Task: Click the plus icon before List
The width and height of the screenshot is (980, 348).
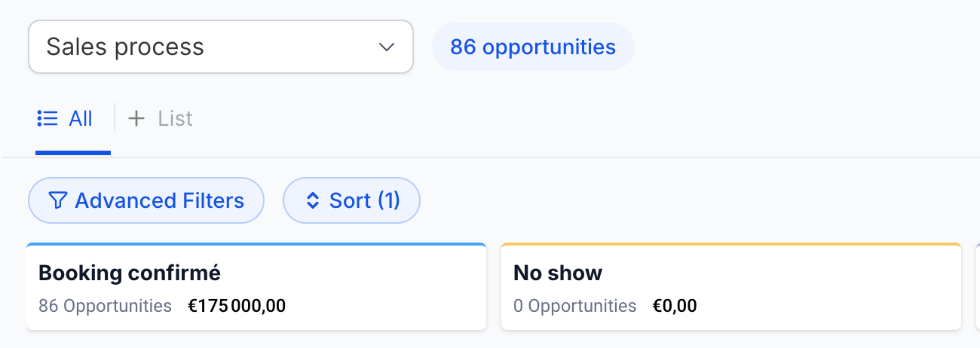Action: [x=136, y=118]
